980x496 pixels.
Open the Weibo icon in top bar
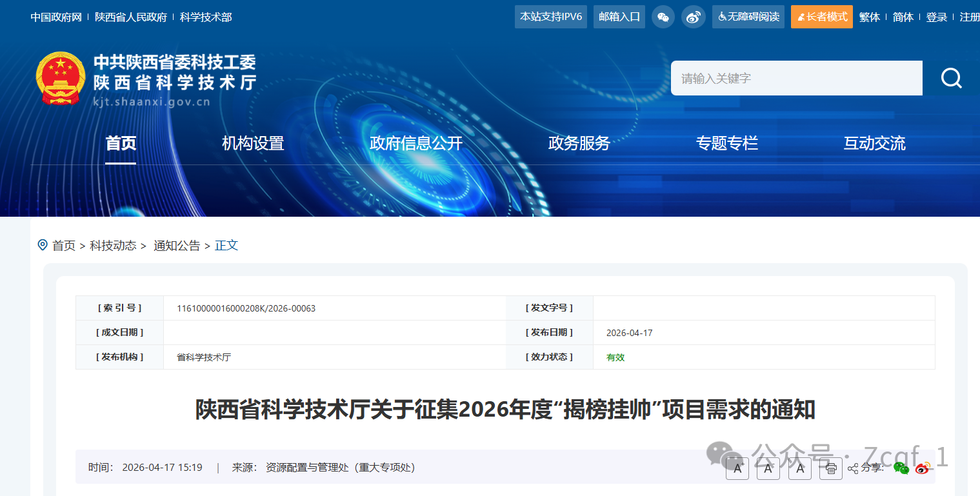(x=693, y=17)
